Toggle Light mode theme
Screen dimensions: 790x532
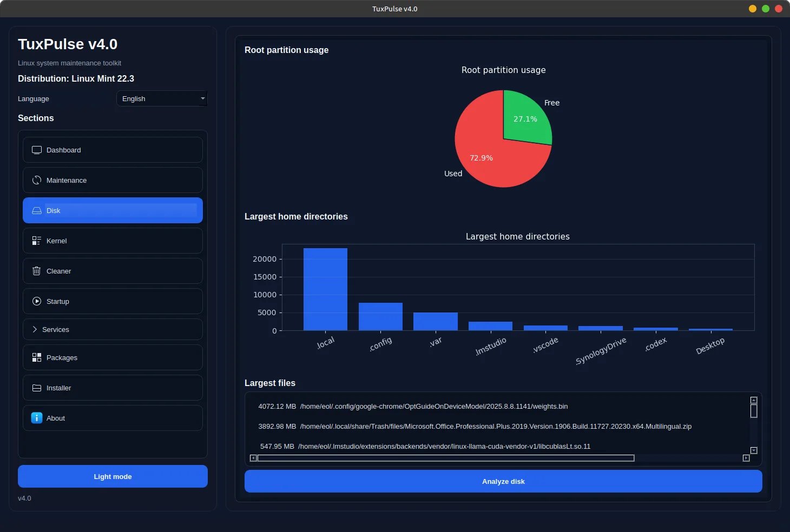click(113, 477)
